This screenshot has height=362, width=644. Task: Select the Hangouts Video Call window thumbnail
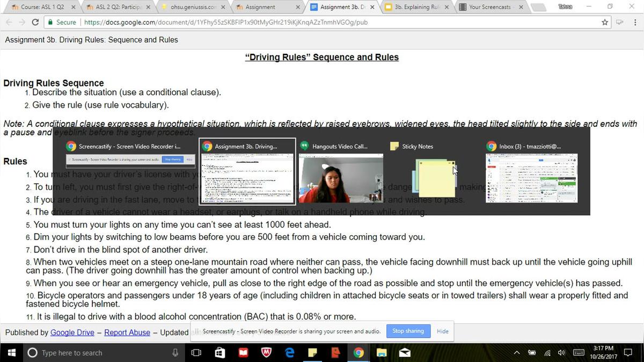(341, 178)
